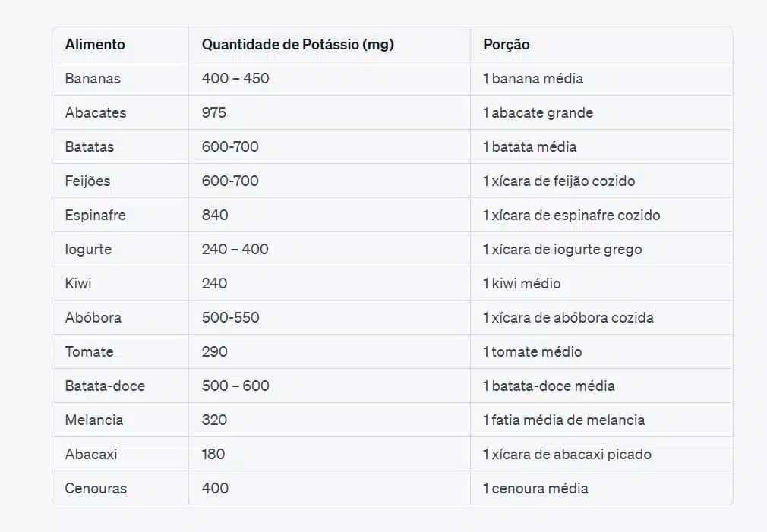Viewport: 767px width, 532px height.
Task: Select the Bananas cell
Action: (93, 78)
